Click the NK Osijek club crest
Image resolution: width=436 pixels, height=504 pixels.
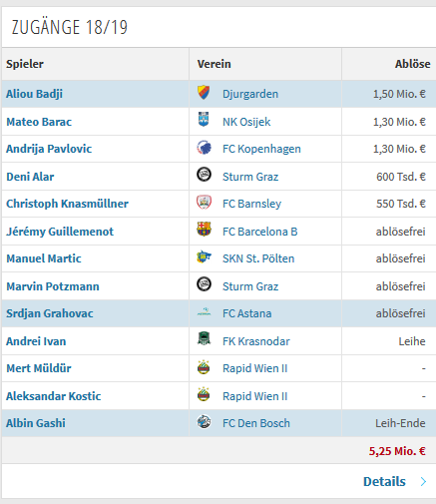click(204, 120)
